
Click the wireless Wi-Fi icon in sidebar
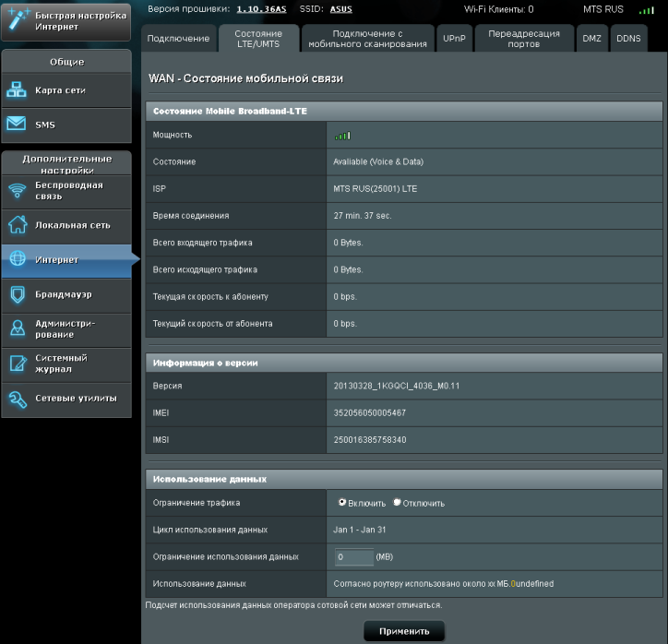coord(18,190)
